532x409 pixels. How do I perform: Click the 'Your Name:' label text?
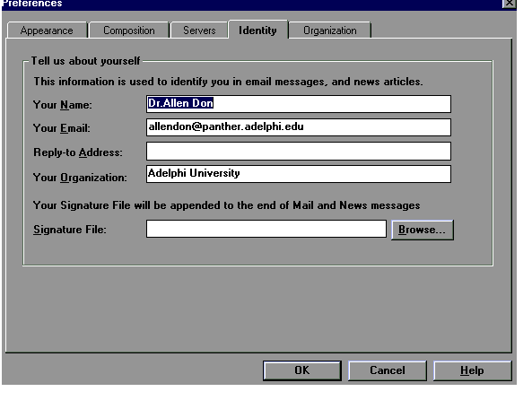click(63, 105)
